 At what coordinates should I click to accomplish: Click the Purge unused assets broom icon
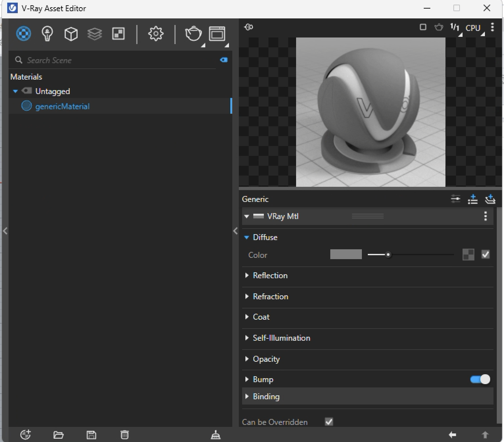point(216,435)
